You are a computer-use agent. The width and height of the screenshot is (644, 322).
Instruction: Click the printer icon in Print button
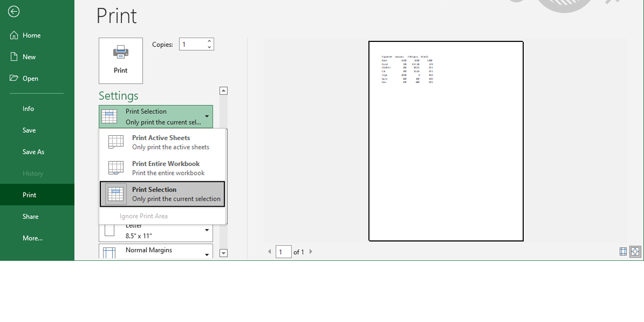click(121, 52)
